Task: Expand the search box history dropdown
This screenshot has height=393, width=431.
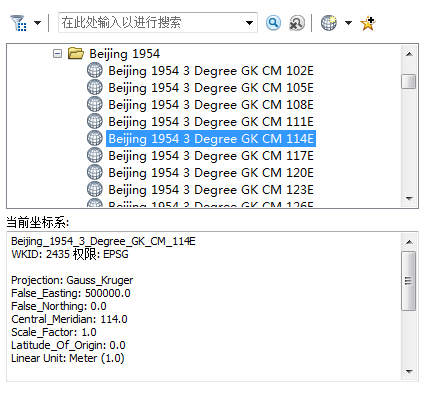Action: [249, 23]
